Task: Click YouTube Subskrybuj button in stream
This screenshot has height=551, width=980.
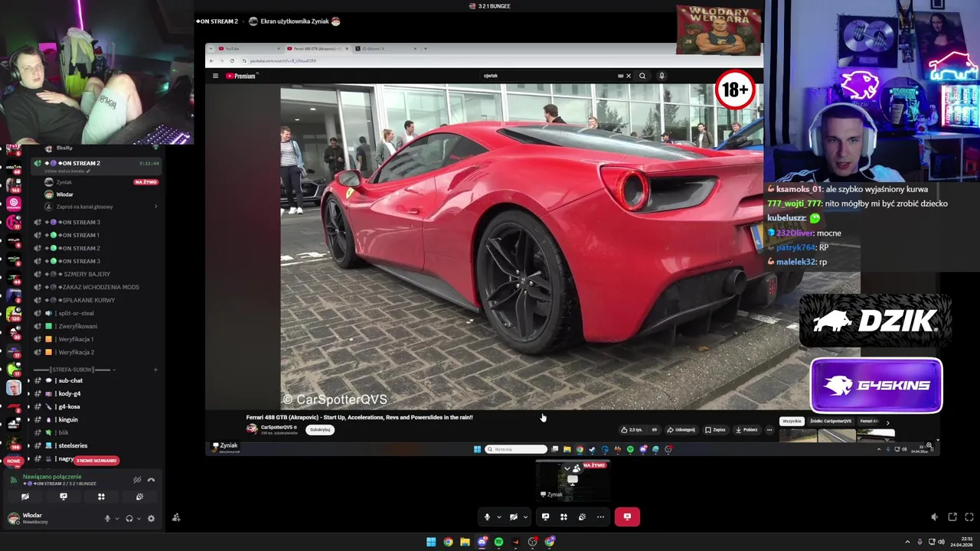Action: (320, 429)
